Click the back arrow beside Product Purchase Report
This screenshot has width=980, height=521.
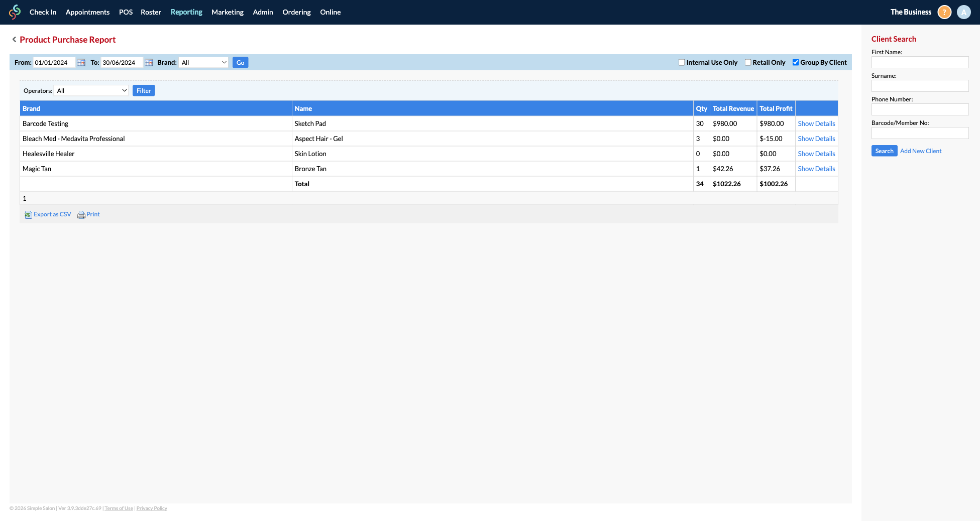(14, 39)
